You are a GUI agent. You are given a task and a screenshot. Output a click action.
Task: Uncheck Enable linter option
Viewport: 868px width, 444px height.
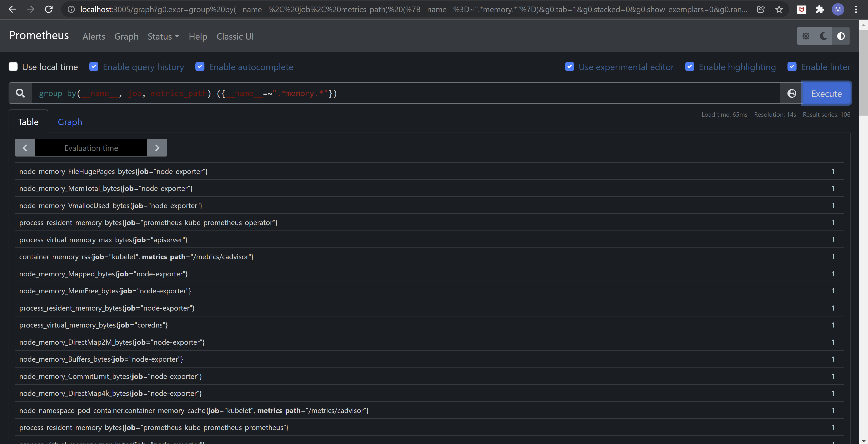[x=792, y=67]
